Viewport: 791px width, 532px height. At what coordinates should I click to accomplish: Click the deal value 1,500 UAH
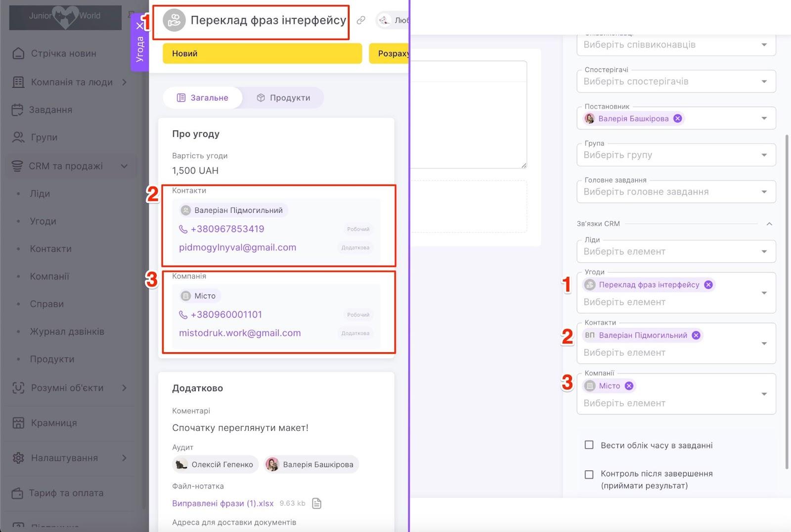coord(195,170)
